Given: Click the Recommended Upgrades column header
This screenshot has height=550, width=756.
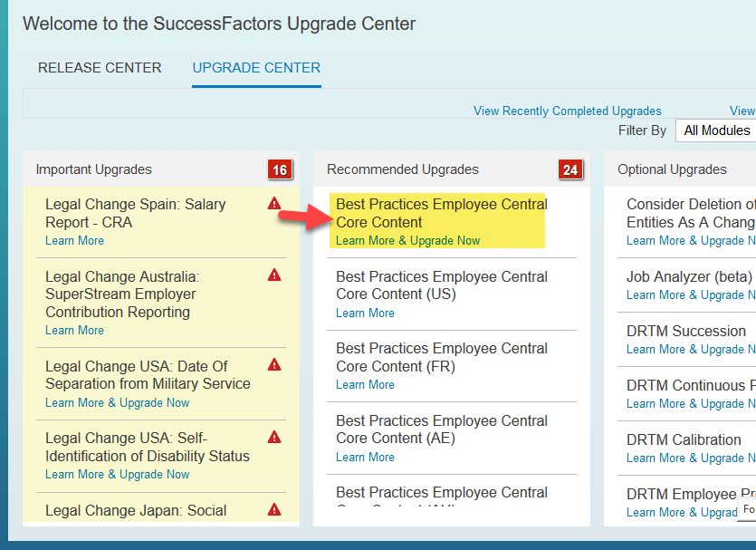Looking at the screenshot, I should 403,169.
